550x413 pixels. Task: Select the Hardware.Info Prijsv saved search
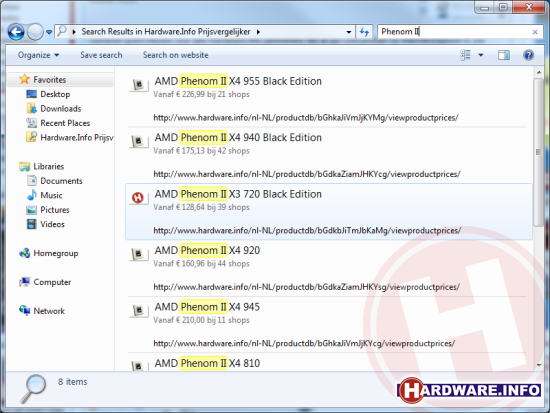[70, 137]
